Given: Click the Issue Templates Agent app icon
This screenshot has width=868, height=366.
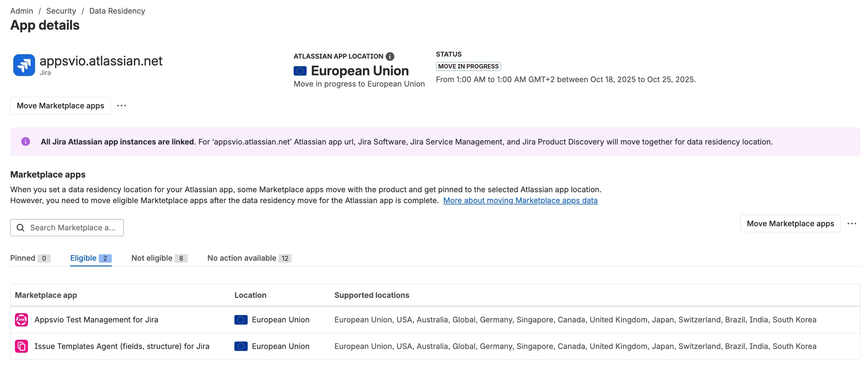Looking at the screenshot, I should tap(22, 346).
